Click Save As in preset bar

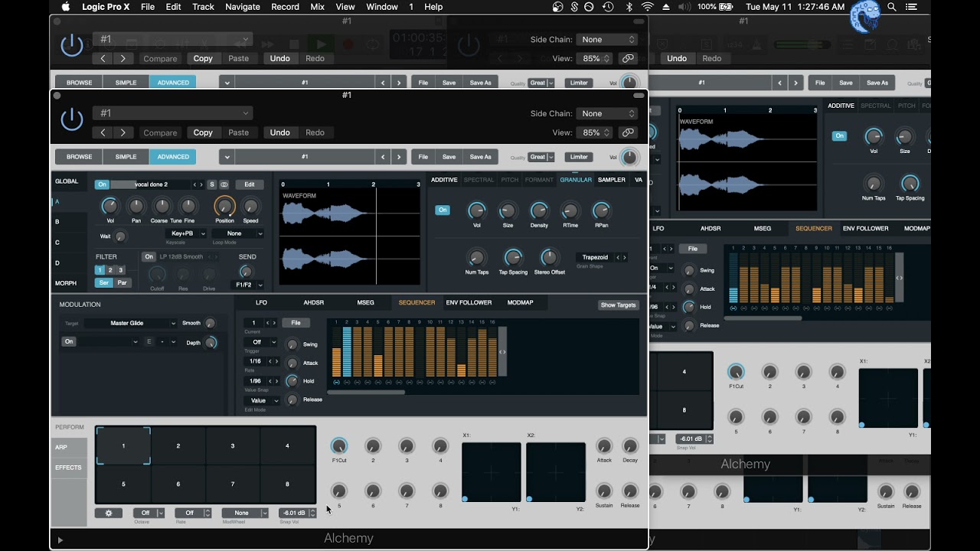pyautogui.click(x=480, y=157)
